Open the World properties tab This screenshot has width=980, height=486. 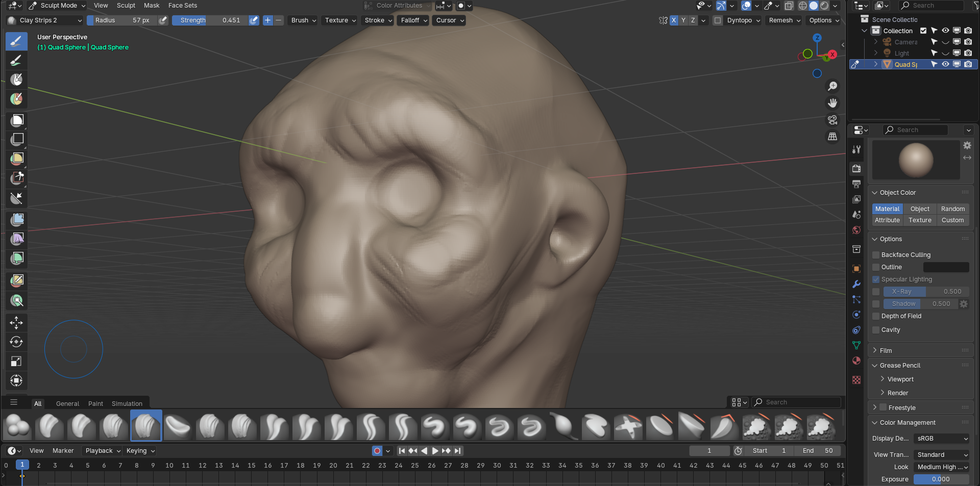coord(856,230)
